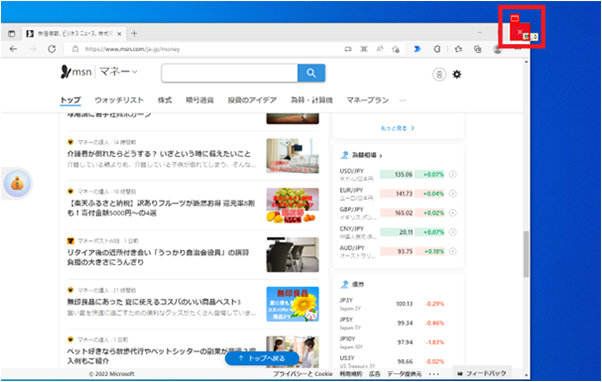Click the page vertical scrollbar thumb
The height and width of the screenshot is (382, 602).
click(526, 254)
